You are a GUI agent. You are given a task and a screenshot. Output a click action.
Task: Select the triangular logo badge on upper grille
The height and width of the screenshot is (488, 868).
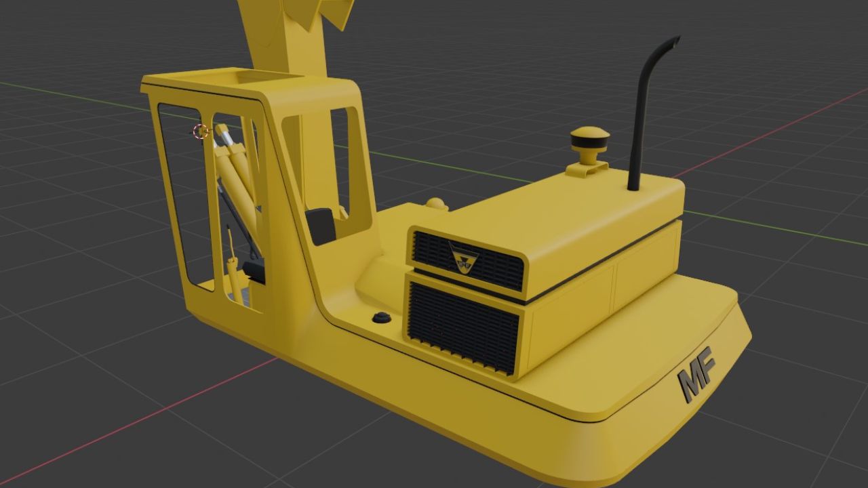click(464, 258)
